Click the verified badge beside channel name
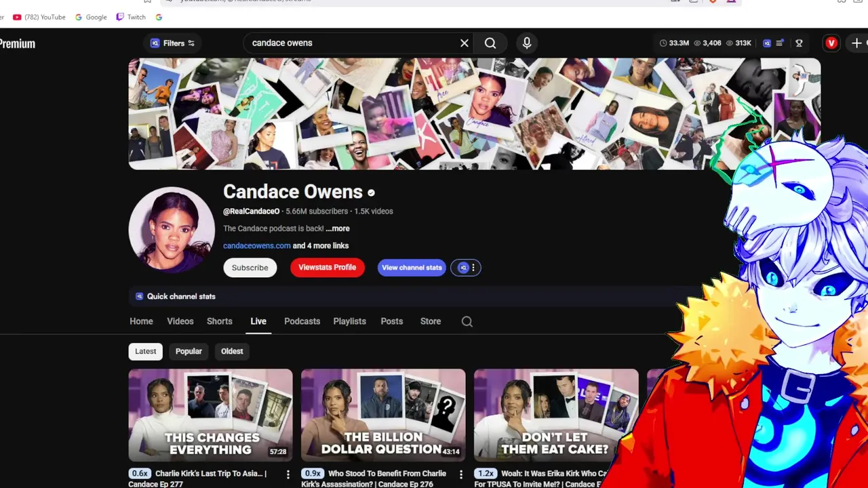Image resolution: width=868 pixels, height=488 pixels. [x=371, y=193]
